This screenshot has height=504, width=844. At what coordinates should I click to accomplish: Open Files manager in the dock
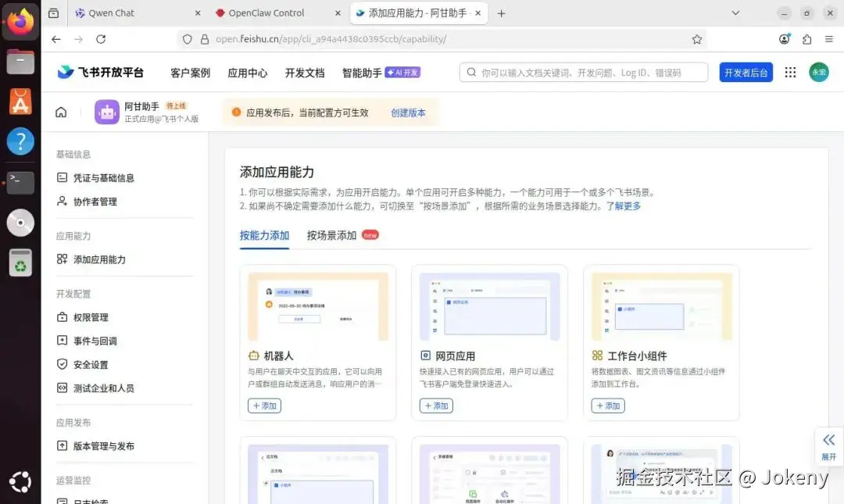pyautogui.click(x=20, y=62)
